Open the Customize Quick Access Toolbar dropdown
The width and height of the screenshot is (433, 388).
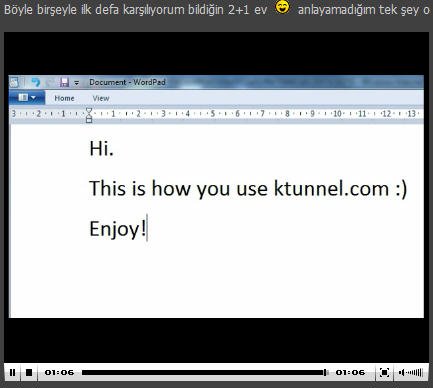[x=77, y=82]
